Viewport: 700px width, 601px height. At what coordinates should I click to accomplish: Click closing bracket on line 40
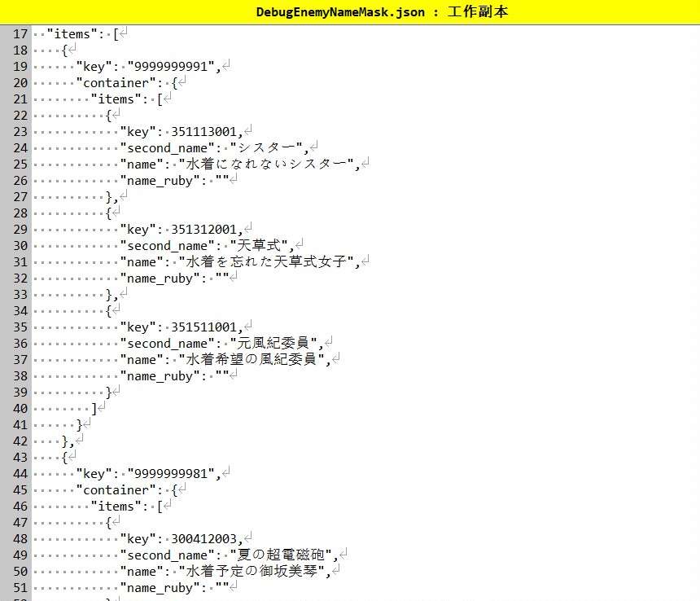[x=94, y=409]
